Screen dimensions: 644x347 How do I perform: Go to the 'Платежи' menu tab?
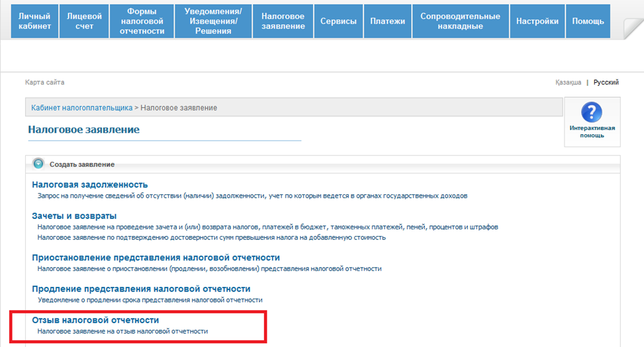(x=387, y=21)
